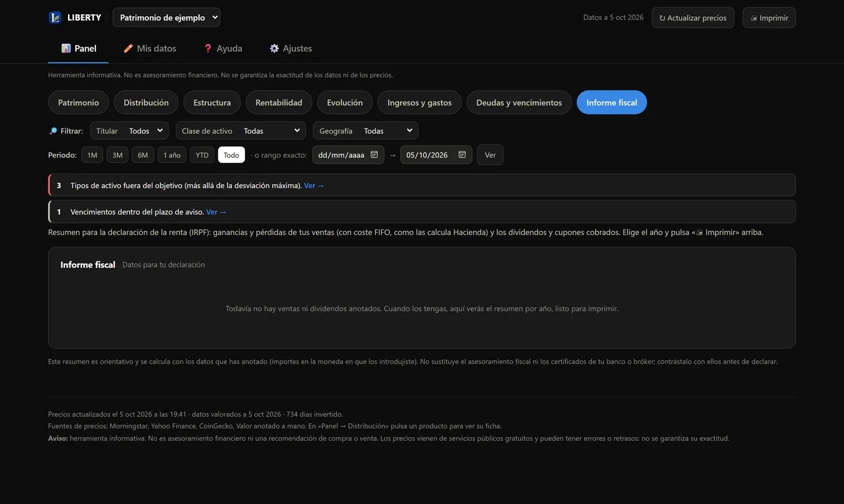844x504 pixels.
Task: Choose the 1M period
Action: (x=92, y=155)
